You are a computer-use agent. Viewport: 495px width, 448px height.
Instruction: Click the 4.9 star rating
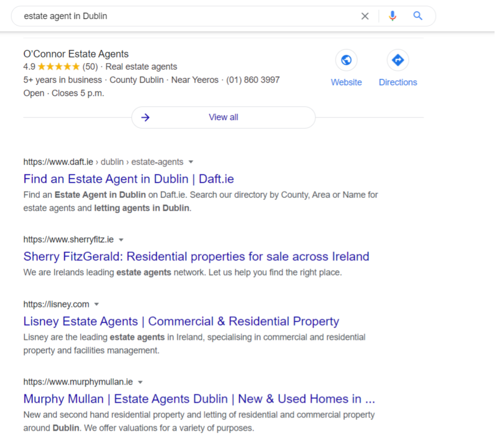tap(52, 67)
